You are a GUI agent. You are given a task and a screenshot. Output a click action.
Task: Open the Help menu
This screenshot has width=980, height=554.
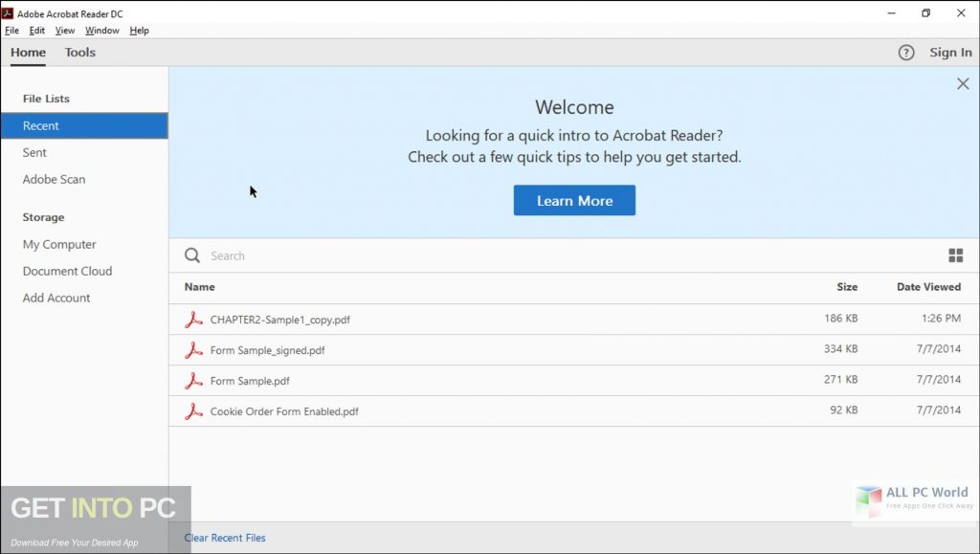pyautogui.click(x=139, y=30)
